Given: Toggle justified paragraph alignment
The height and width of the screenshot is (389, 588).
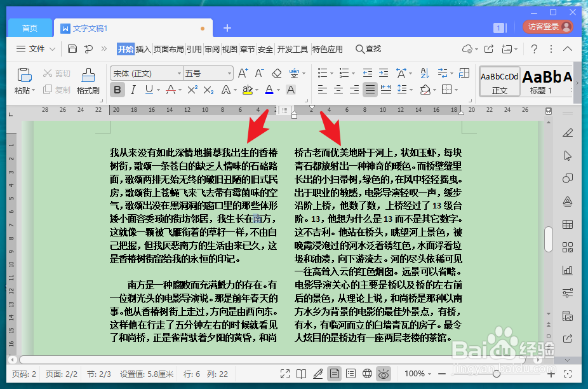Looking at the screenshot, I should (369, 90).
